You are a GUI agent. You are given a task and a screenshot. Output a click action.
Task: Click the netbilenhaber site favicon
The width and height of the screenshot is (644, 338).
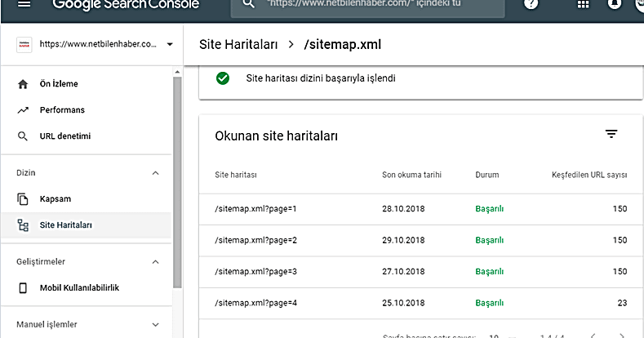(24, 44)
